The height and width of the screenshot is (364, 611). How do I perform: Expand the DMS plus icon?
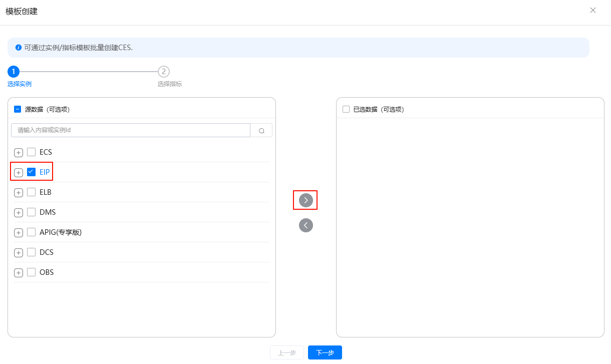(19, 213)
